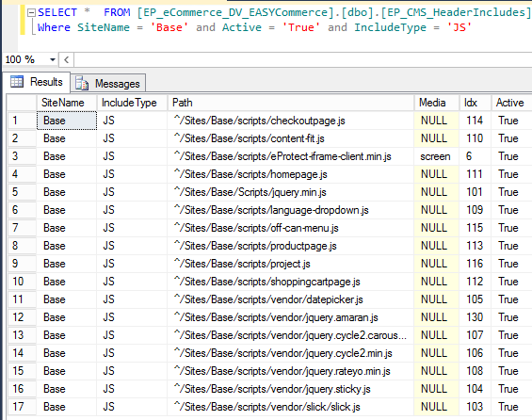Click the 'screen' Media cell in row 3
The width and height of the screenshot is (532, 420).
tap(436, 156)
